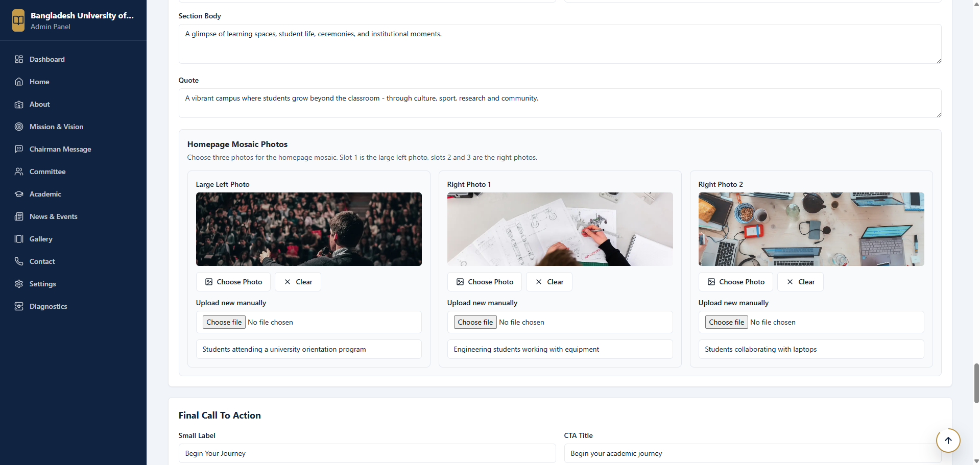Screen dimensions: 980x465
Task: Click the Dashboard grid icon
Action: 19,59
